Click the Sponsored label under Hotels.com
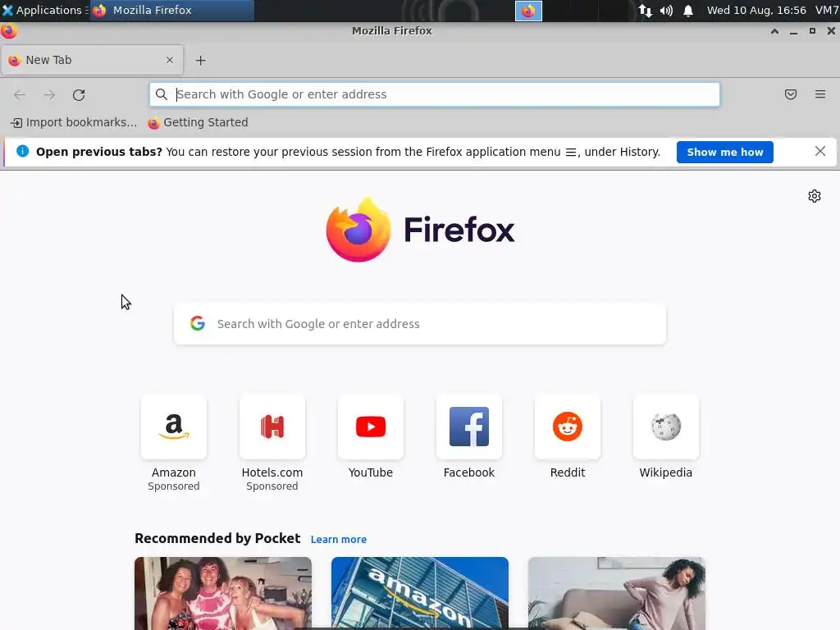This screenshot has height=630, width=840. pos(272,486)
